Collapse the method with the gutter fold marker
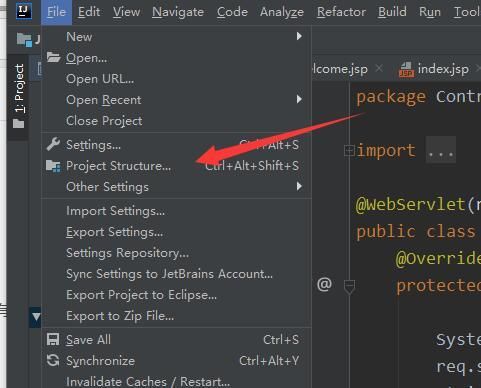Image resolution: width=481 pixels, height=388 pixels. [349, 287]
